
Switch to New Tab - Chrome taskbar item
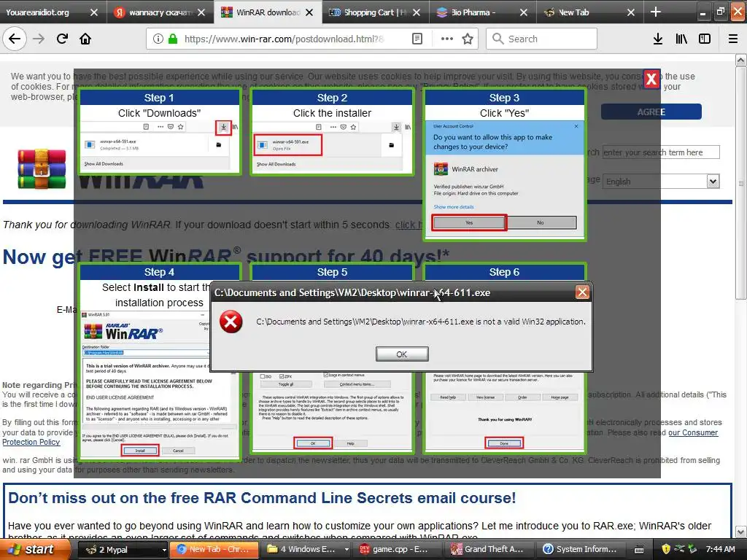(x=214, y=550)
